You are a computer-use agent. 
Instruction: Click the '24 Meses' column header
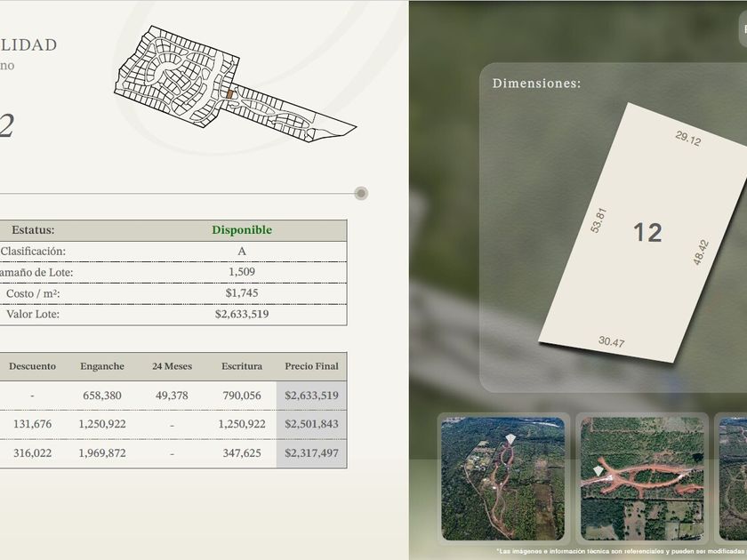coord(172,366)
